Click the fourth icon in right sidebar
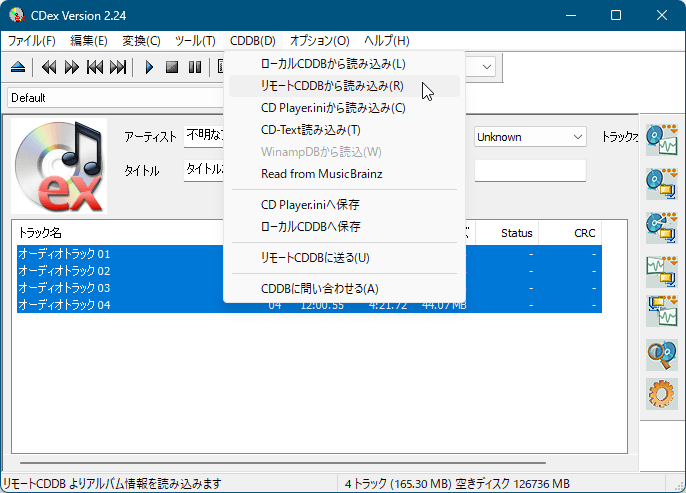The height and width of the screenshot is (493, 686). [x=662, y=271]
